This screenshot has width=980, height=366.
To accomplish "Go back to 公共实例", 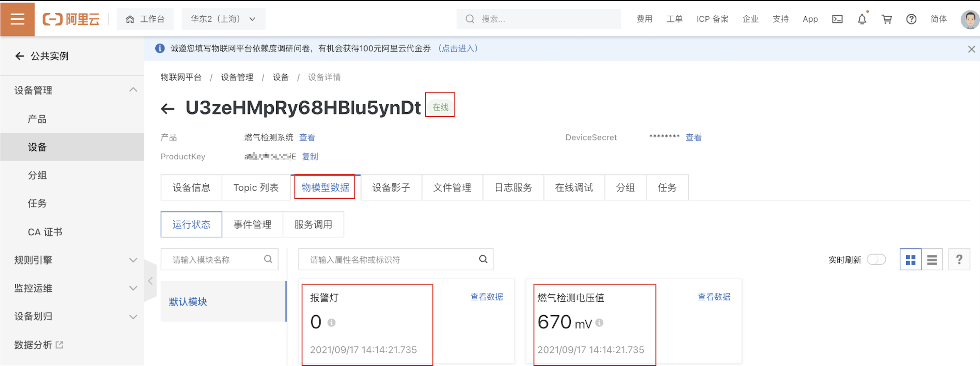I will point(42,56).
